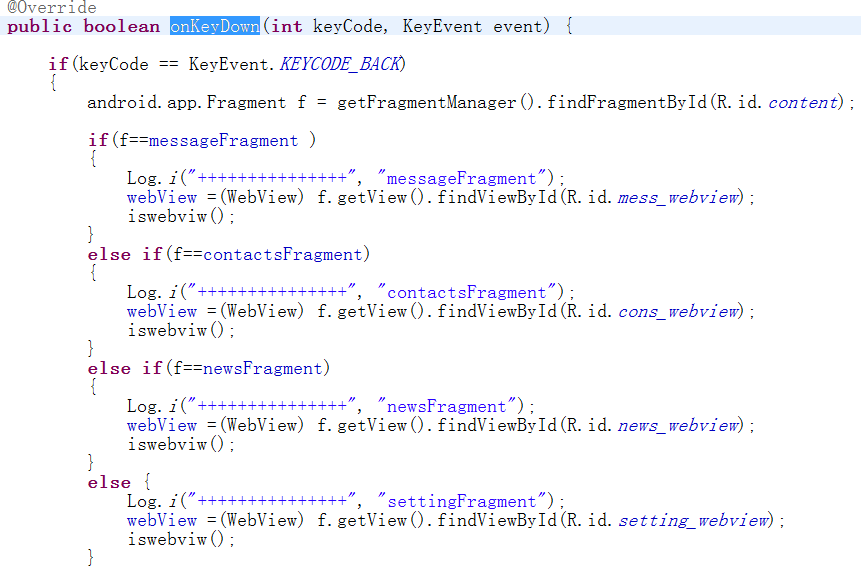Viewport: 861px width, 577px height.
Task: Click messageFragment in the f== condition
Action: click(x=223, y=141)
